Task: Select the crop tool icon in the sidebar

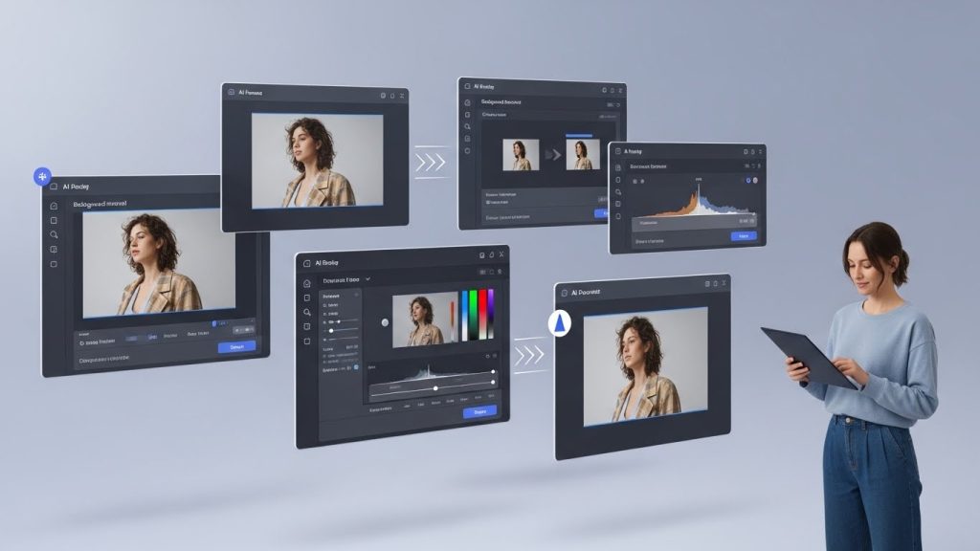Action: pyautogui.click(x=54, y=221)
